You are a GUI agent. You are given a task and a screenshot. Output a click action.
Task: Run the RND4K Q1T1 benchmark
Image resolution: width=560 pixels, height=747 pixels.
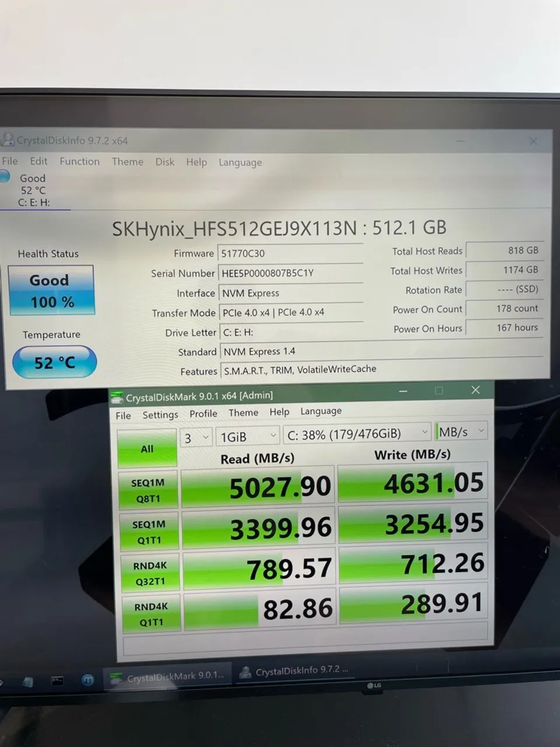151,614
